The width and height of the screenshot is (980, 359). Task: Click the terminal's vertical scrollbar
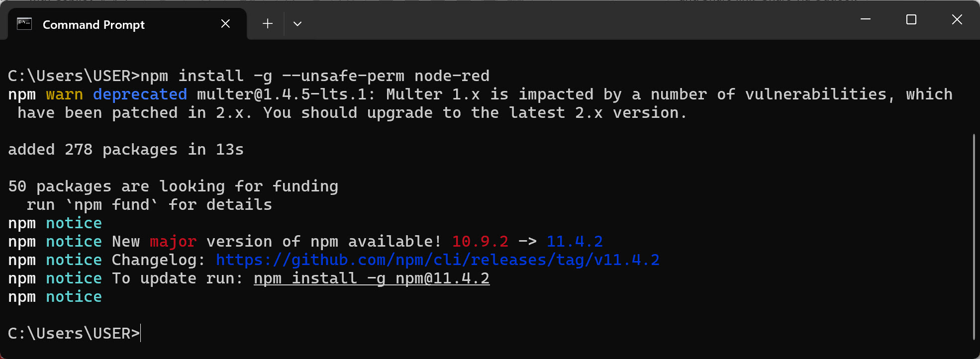[x=974, y=236]
